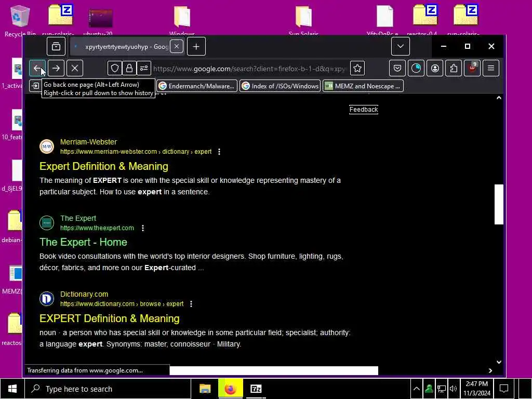
Task: Open the volume speaker tray icon
Action: pos(453,389)
